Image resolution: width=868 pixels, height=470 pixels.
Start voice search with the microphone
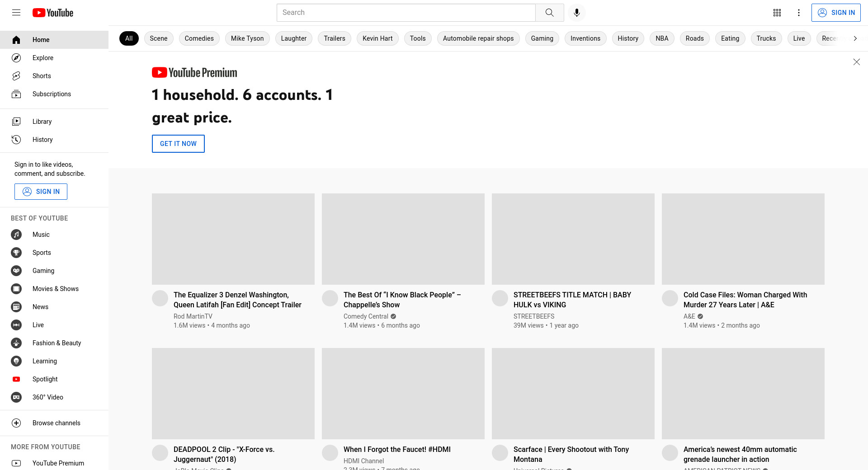pyautogui.click(x=576, y=13)
